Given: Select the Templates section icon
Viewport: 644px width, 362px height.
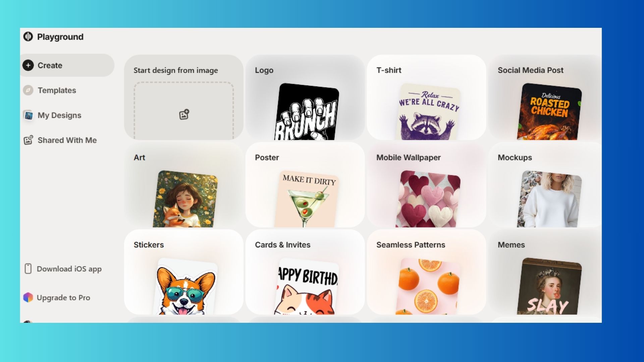Looking at the screenshot, I should pos(28,90).
